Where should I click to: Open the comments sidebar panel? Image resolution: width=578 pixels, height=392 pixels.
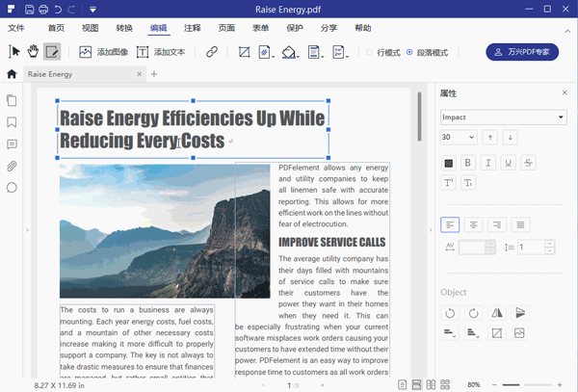pyautogui.click(x=13, y=144)
